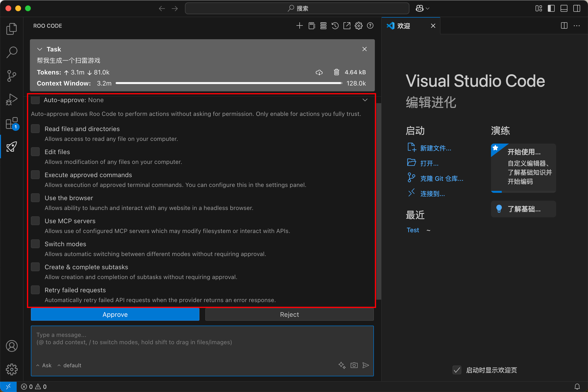Toggle bottom panel visibility
The width and height of the screenshot is (588, 392).
pos(564,9)
